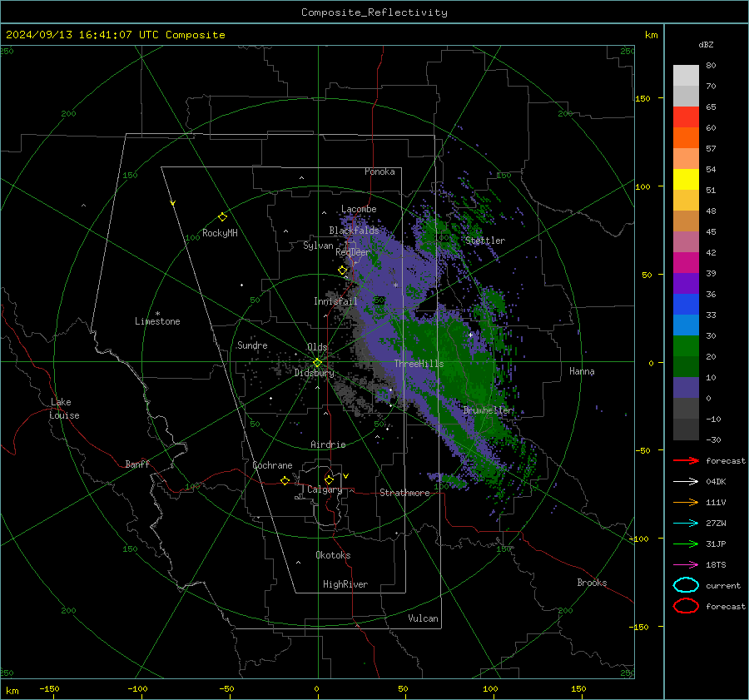This screenshot has width=749, height=700.
Task: Click the ThreeHills label
Action: [419, 364]
